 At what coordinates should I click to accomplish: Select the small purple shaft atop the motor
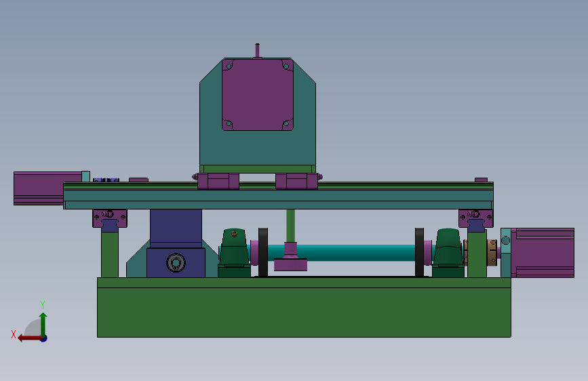(257, 51)
